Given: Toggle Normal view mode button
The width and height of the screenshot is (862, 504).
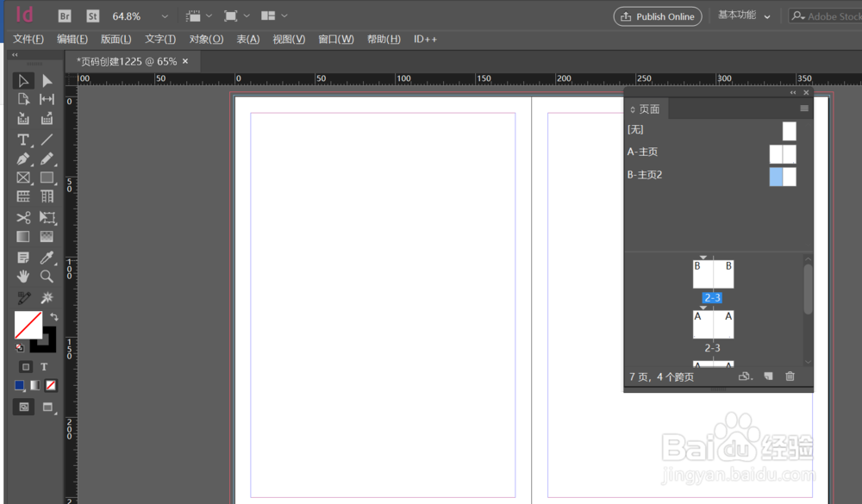Looking at the screenshot, I should tap(23, 408).
